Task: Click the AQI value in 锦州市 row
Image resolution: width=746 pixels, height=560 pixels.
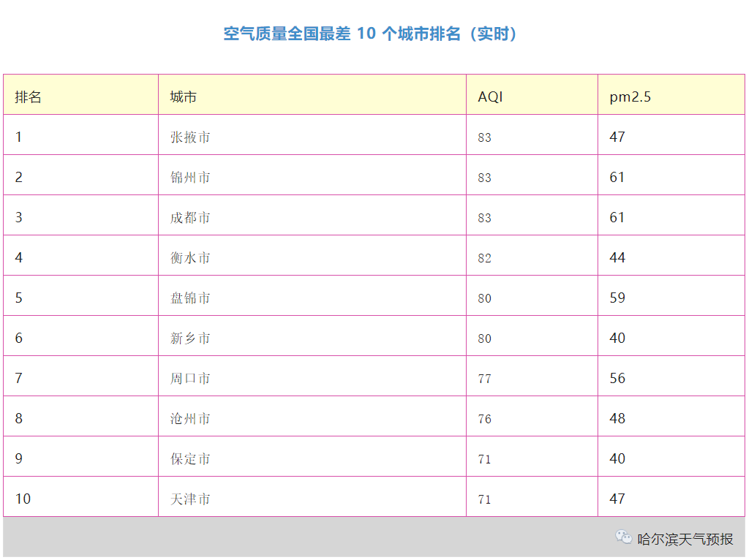Action: point(484,178)
